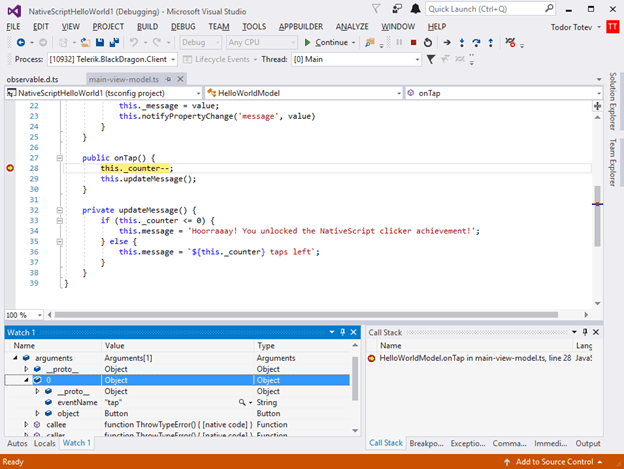Image resolution: width=624 pixels, height=469 pixels.
Task: Switch to the Output tab
Action: pos(588,443)
